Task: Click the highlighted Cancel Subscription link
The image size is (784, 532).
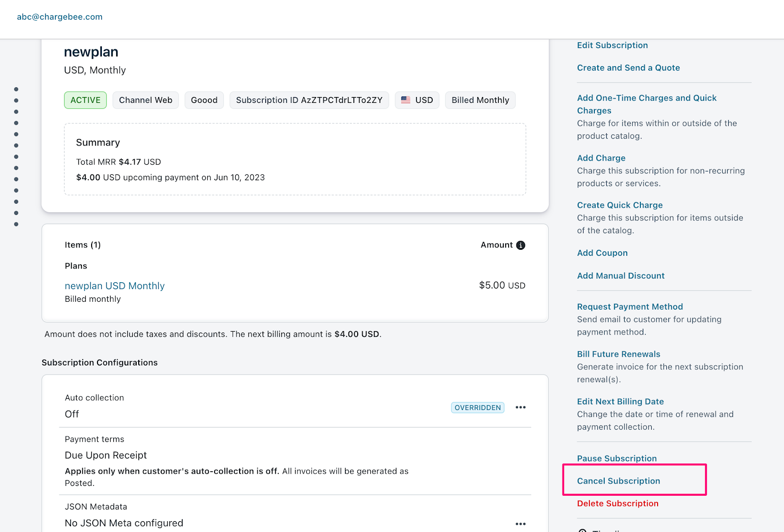Action: [x=618, y=481]
